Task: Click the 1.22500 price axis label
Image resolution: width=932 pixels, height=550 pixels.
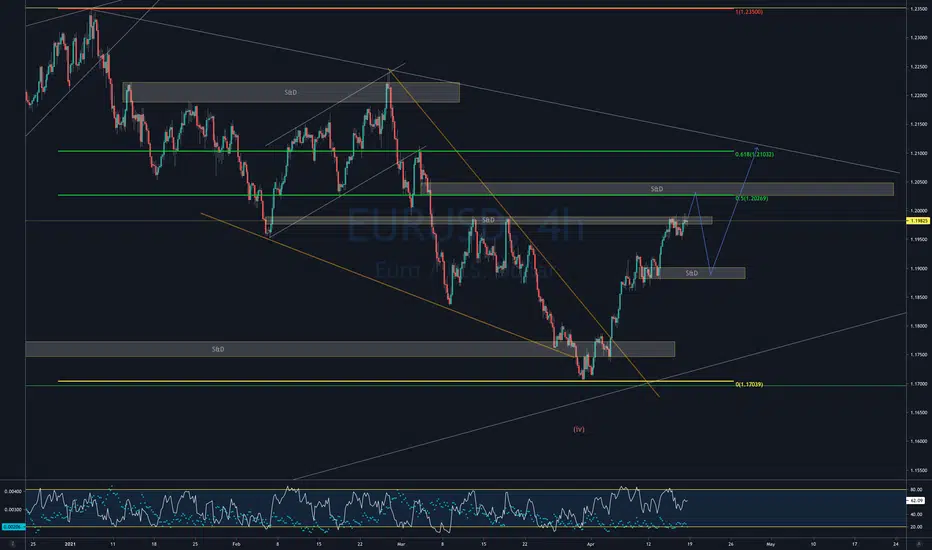Action: (x=919, y=67)
